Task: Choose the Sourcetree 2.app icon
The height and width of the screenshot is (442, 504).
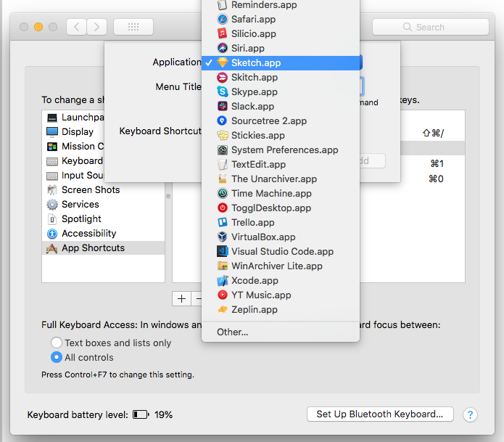Action: [222, 121]
